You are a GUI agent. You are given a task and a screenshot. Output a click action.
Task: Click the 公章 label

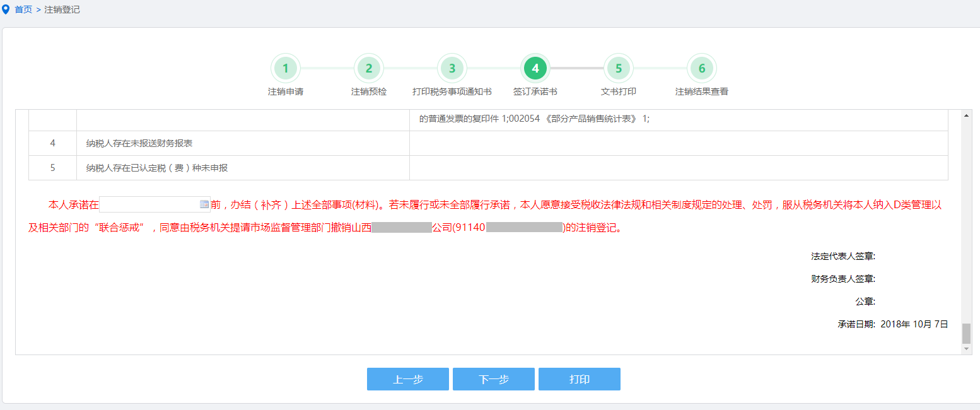tap(865, 302)
